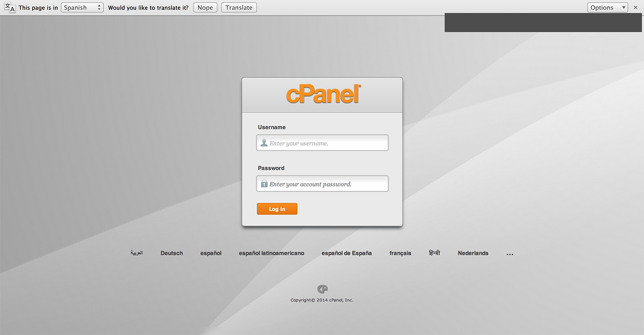Switch the interface to Deutsch
Viewport: 644px width, 335px height.
[x=171, y=253]
